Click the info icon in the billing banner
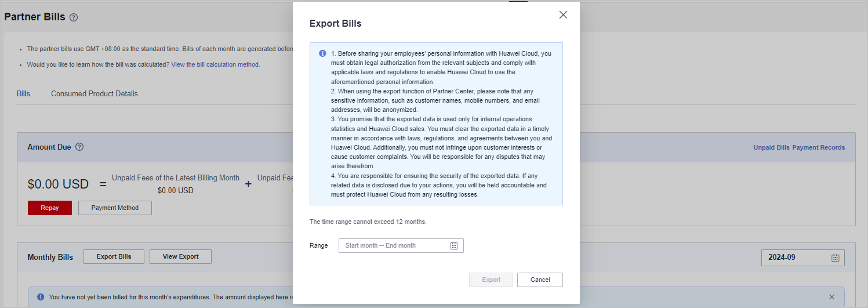 pyautogui.click(x=41, y=297)
